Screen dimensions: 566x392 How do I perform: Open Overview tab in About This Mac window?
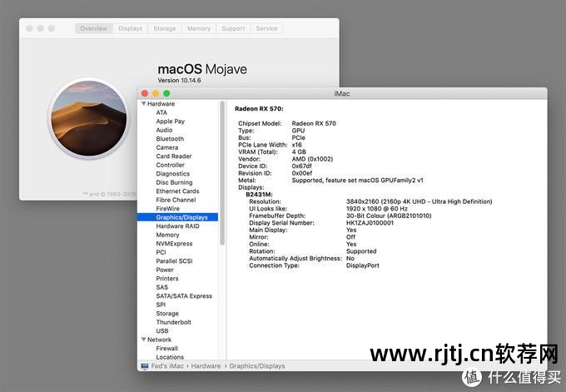coord(94,28)
